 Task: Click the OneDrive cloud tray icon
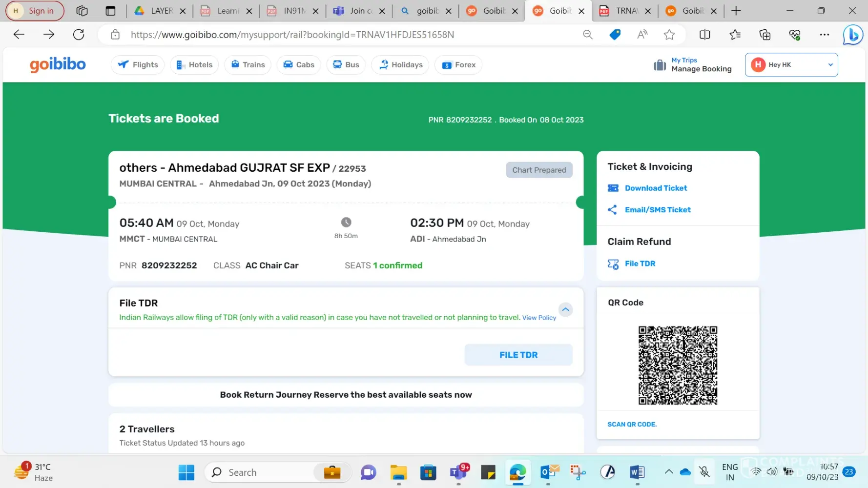pyautogui.click(x=685, y=472)
